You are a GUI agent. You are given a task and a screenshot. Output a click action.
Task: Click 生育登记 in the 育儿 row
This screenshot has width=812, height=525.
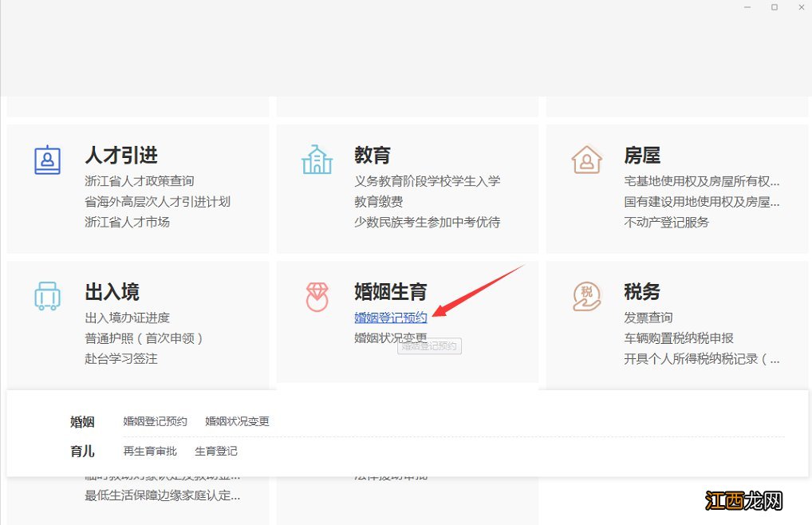[216, 451]
